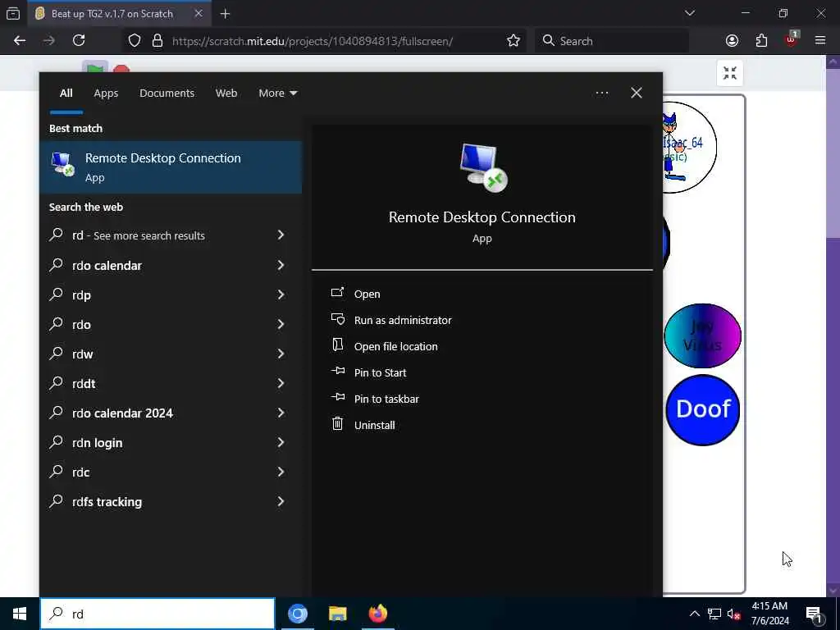Screen dimensions: 840x630
Task: Open the Firefox account icon
Action: pyautogui.click(x=732, y=41)
